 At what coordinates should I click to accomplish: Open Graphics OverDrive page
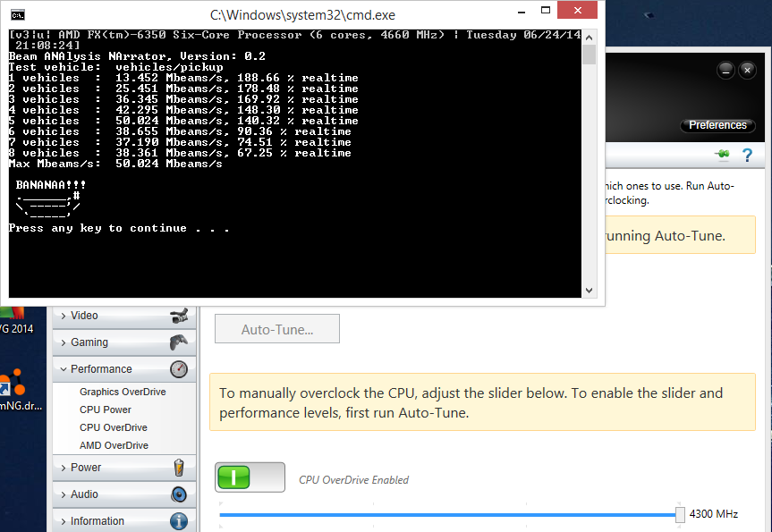click(x=123, y=392)
